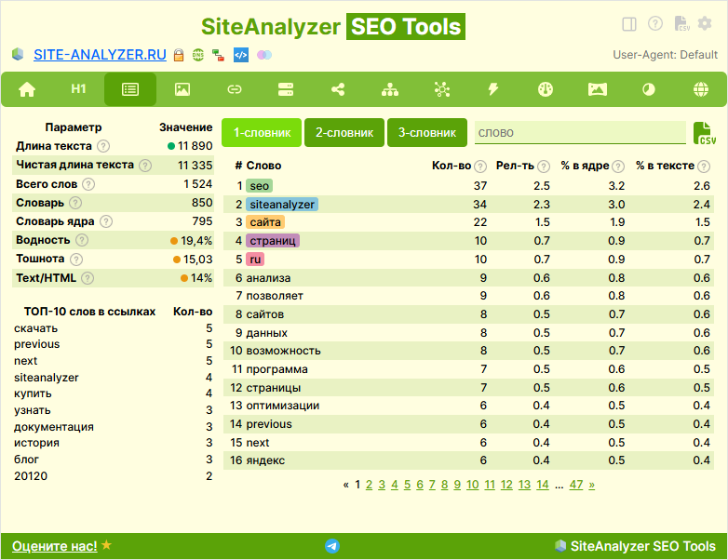The height and width of the screenshot is (560, 728).
Task: Open the images tab icon
Action: click(182, 89)
